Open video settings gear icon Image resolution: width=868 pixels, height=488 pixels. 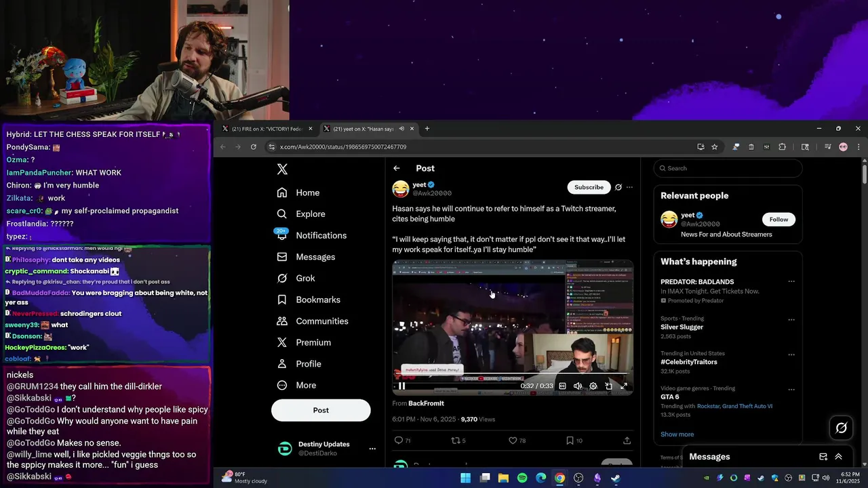[x=593, y=386]
